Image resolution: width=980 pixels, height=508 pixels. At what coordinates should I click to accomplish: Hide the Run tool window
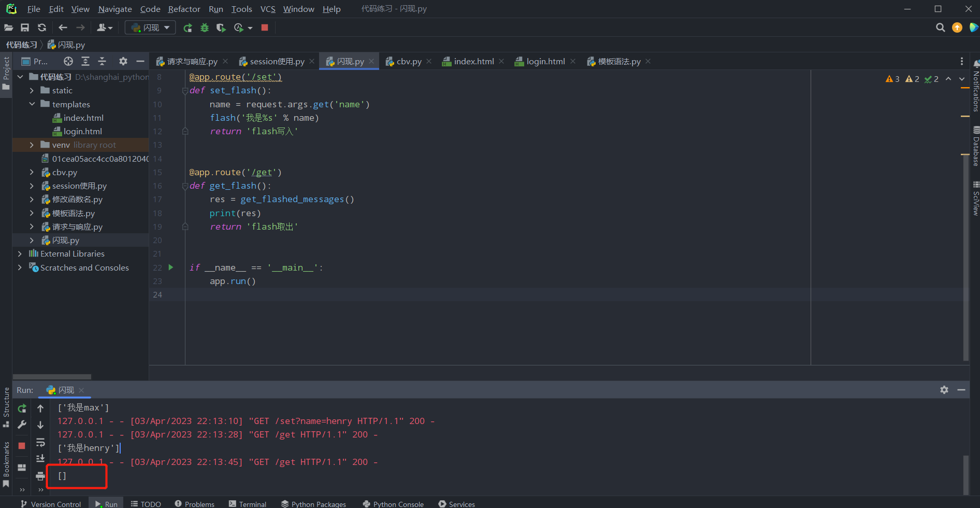[x=961, y=390]
